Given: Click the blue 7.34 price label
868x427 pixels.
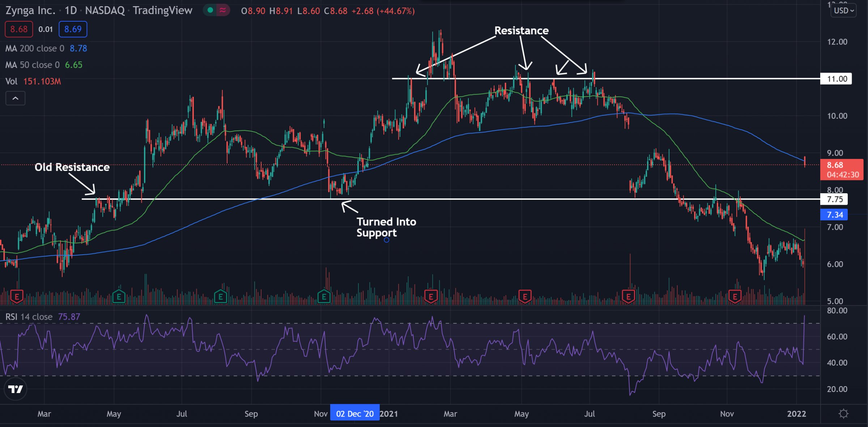Looking at the screenshot, I should click(x=834, y=215).
